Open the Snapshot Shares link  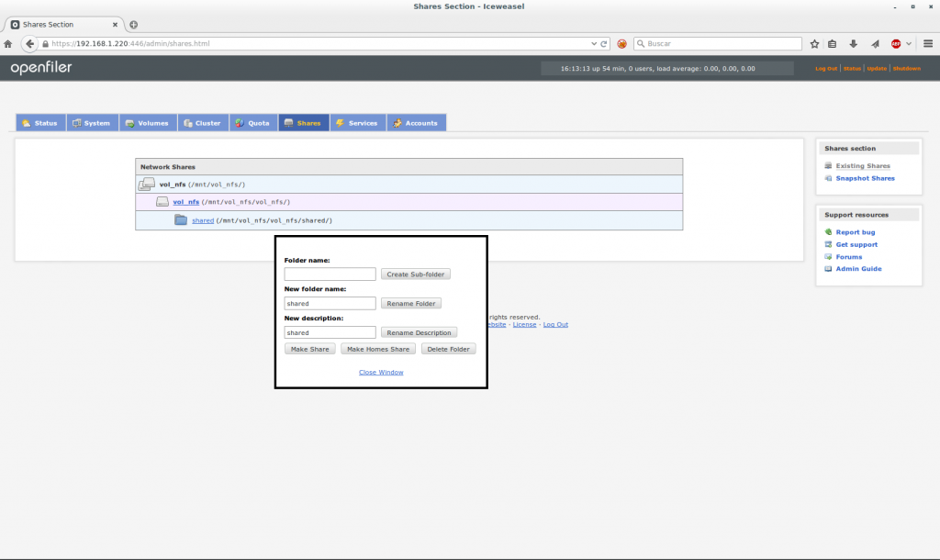click(x=865, y=178)
